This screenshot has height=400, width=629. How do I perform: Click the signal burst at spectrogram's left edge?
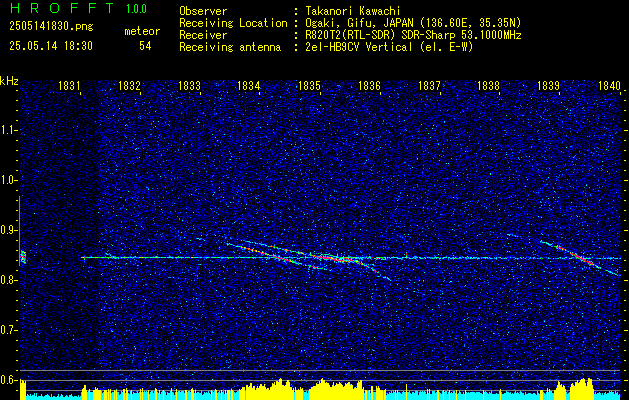tap(23, 257)
